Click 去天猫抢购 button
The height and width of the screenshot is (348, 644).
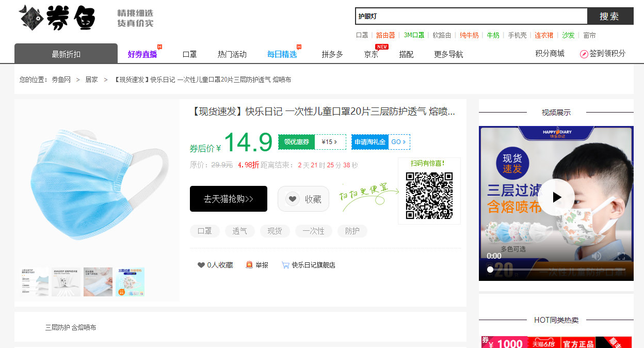(x=228, y=199)
